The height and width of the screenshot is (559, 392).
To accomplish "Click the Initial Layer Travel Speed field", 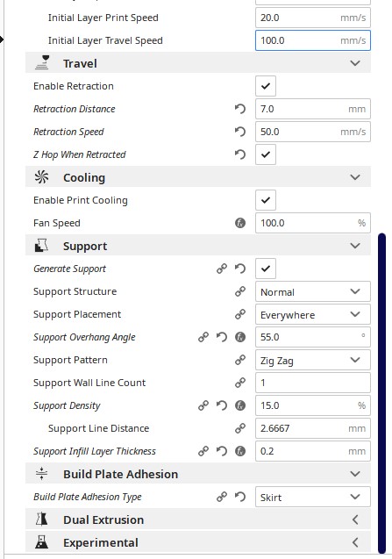I will point(313,40).
